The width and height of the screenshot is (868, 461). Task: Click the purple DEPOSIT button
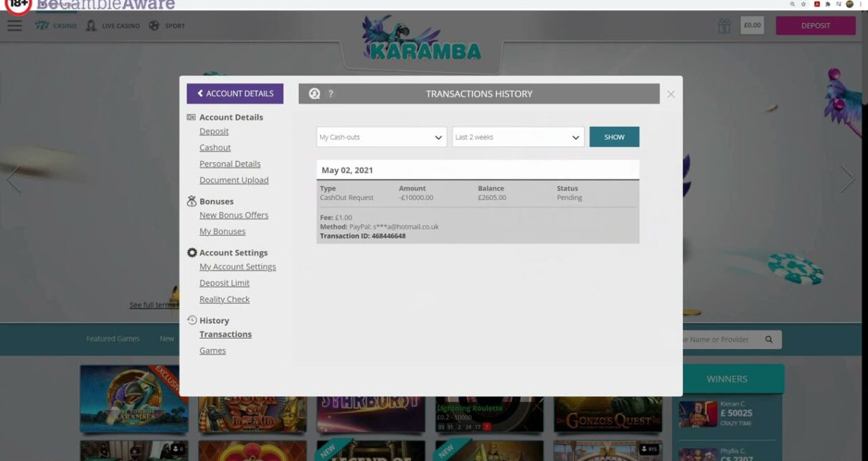816,26
